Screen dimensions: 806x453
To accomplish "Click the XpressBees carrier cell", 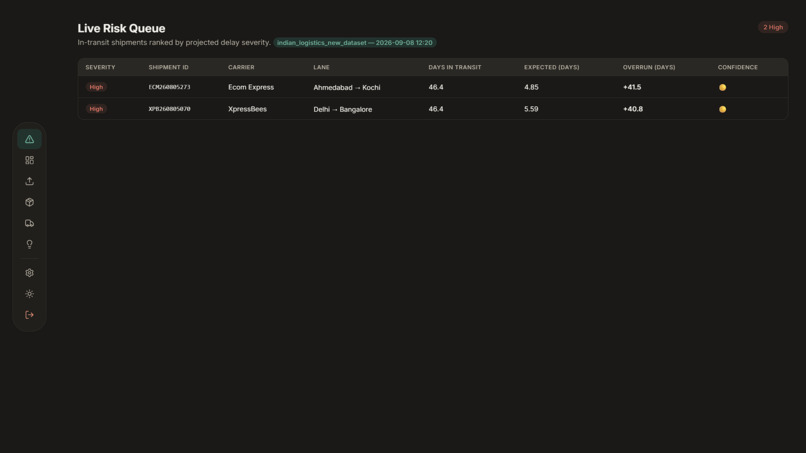I will (x=247, y=109).
